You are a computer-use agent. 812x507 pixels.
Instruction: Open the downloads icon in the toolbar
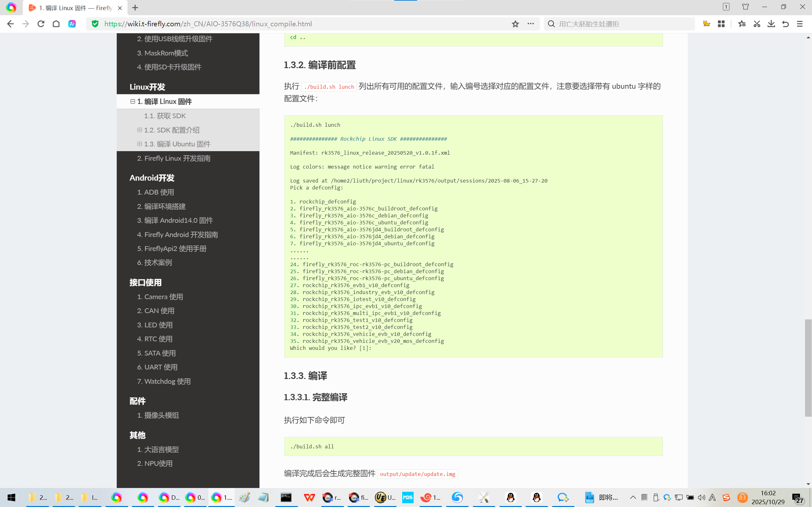point(771,24)
